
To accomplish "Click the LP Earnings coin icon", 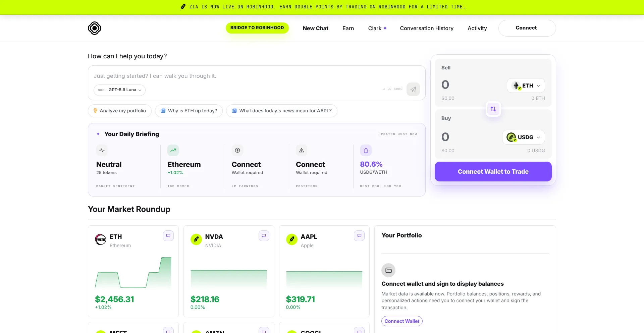I will click(x=237, y=150).
